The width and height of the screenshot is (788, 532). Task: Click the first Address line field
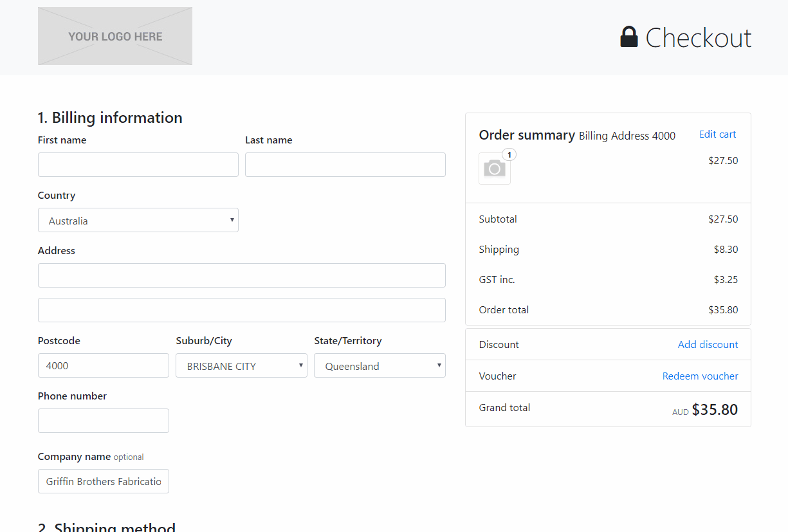pyautogui.click(x=242, y=275)
